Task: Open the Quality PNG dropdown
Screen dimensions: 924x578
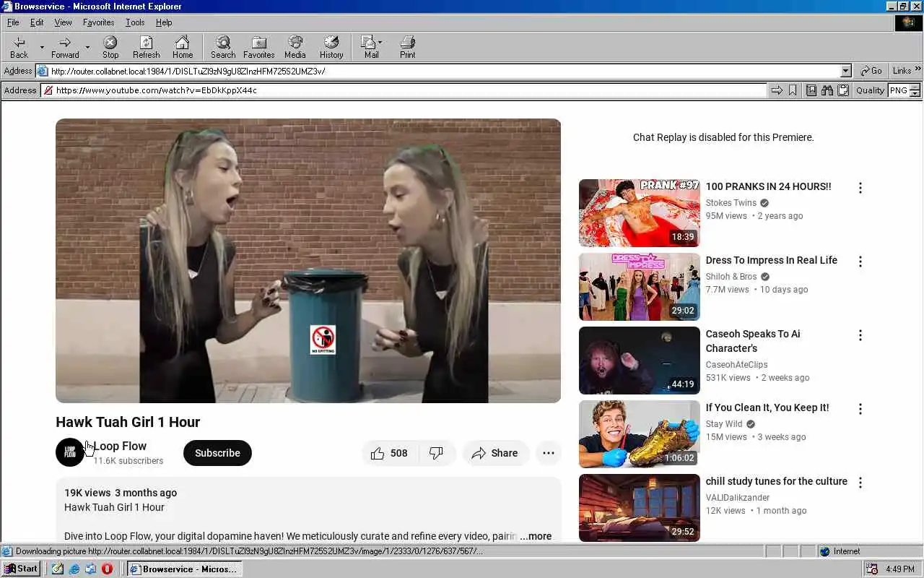Action: point(915,90)
